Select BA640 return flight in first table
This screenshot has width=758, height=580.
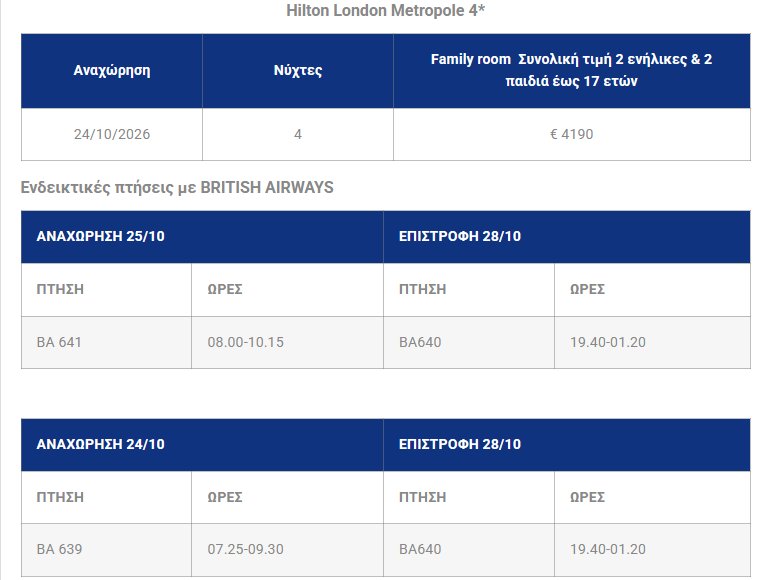coord(469,342)
